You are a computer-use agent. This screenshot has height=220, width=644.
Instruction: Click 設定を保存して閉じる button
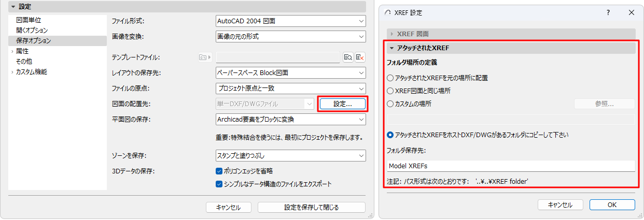click(312, 208)
